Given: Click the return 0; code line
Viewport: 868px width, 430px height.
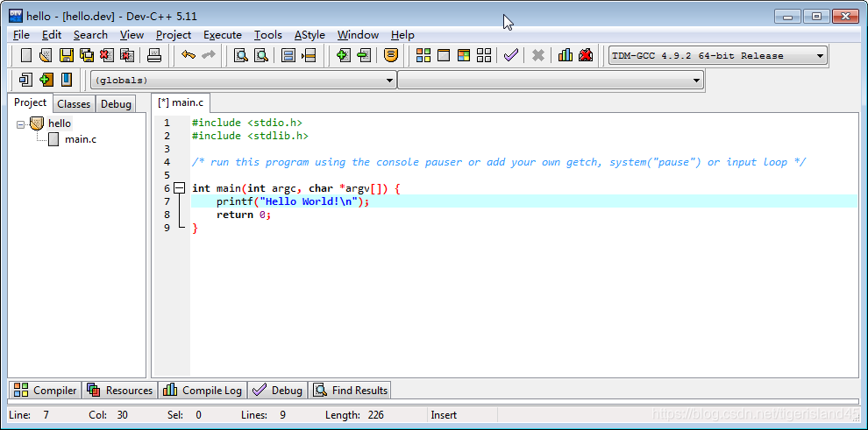Looking at the screenshot, I should click(x=244, y=215).
